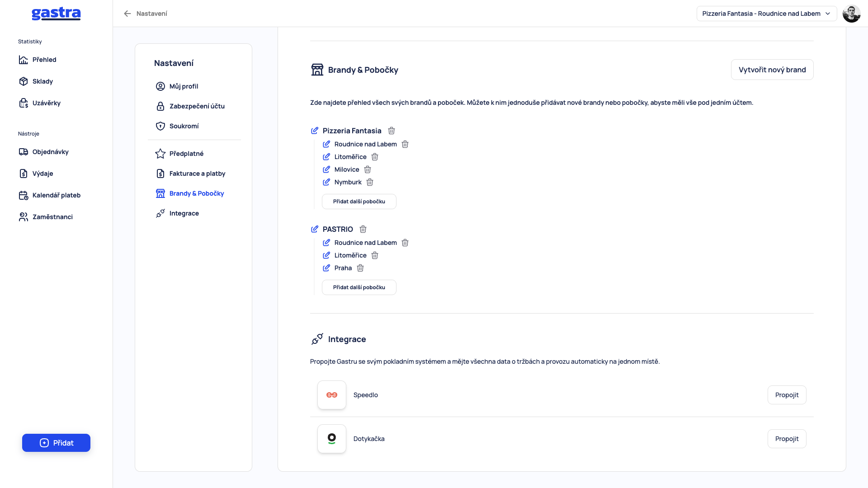Connect the Dotykačka integration

787,439
